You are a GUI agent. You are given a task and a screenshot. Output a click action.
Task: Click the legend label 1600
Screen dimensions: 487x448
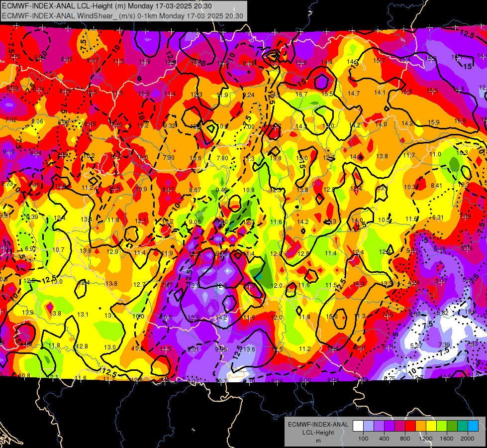pyautogui.click(x=447, y=439)
